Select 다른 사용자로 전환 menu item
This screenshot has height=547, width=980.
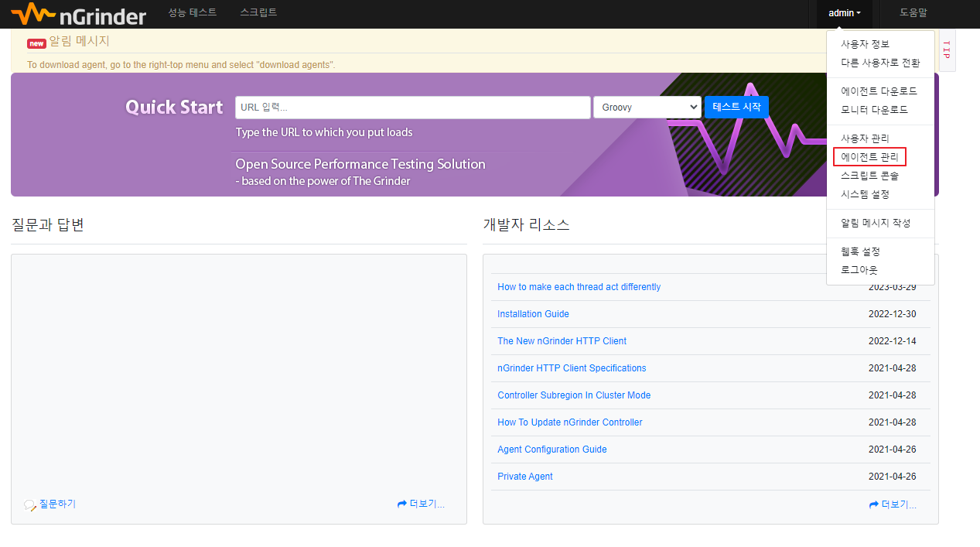[x=880, y=63]
